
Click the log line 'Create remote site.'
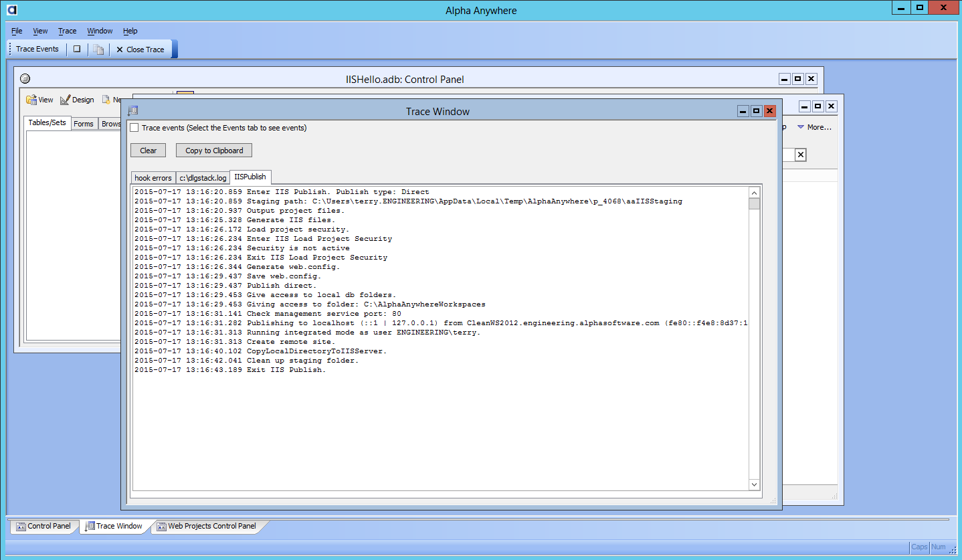[x=235, y=342]
